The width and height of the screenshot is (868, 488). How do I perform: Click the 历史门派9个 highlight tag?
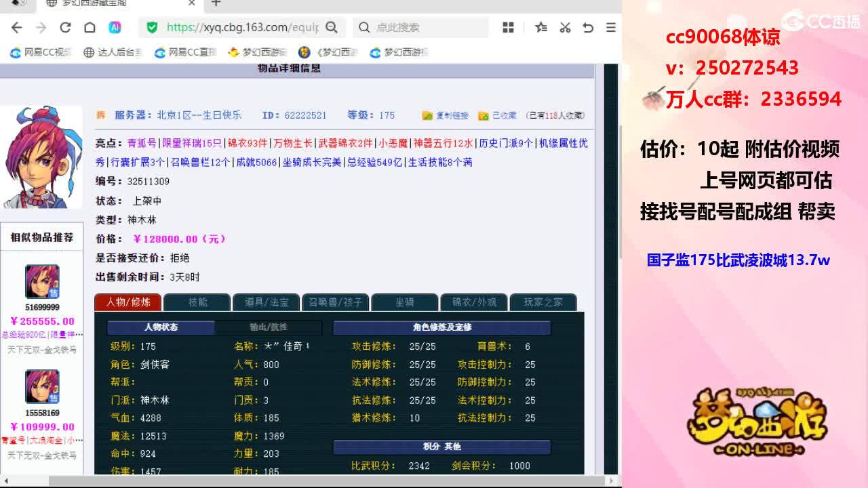506,143
